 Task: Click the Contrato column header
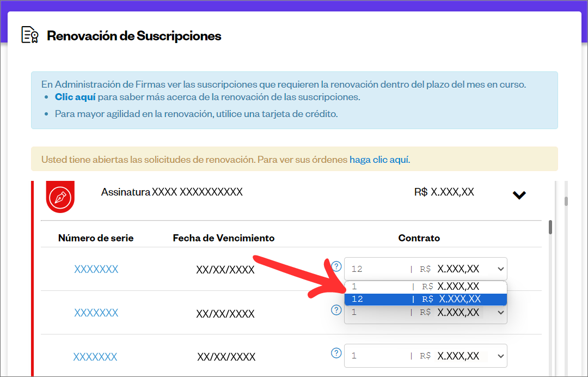(419, 238)
